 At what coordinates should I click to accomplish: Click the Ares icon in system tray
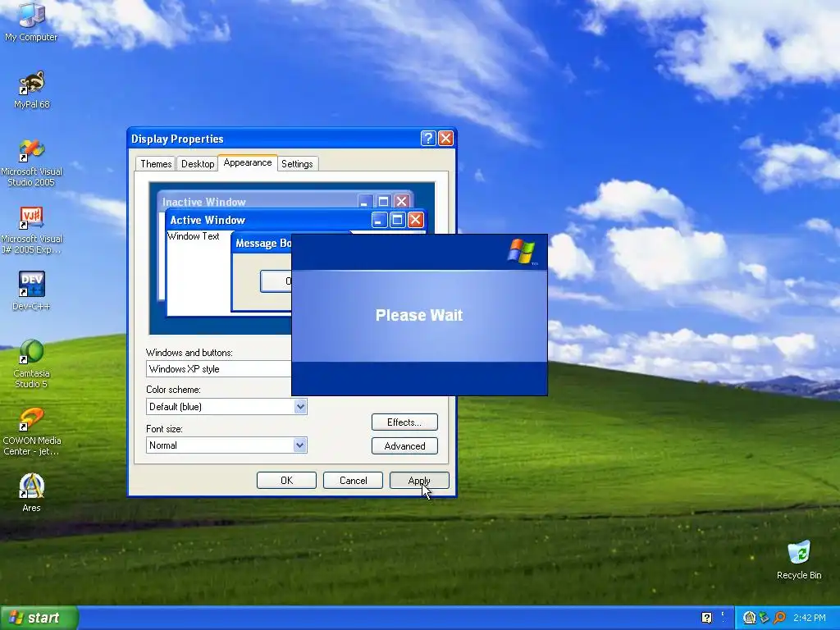[x=750, y=618]
